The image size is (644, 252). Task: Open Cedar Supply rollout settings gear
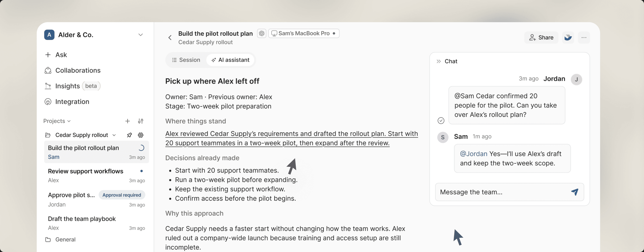(141, 135)
